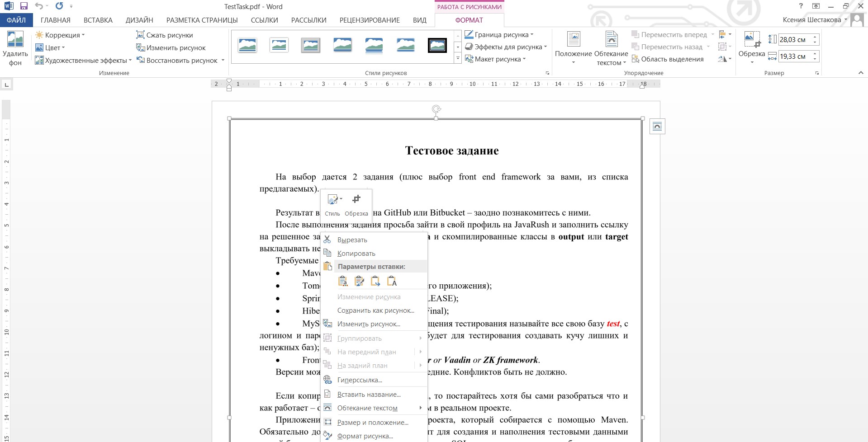Open Position (Положение) dropdown

[574, 47]
